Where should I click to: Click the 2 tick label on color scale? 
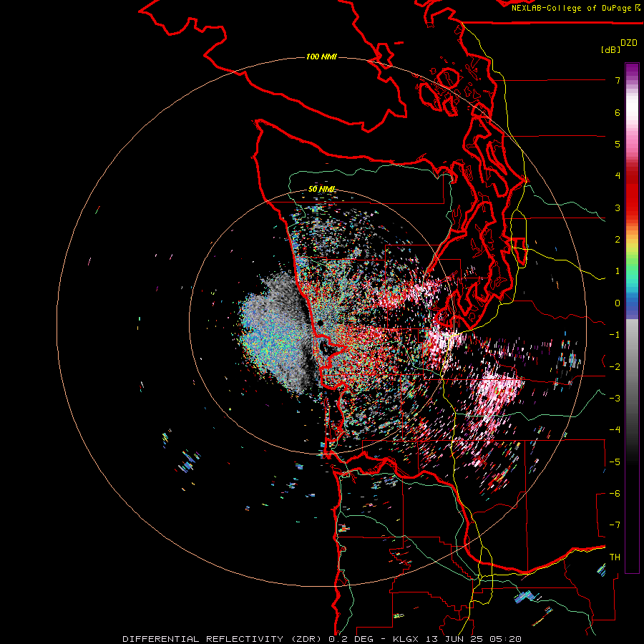(x=618, y=240)
